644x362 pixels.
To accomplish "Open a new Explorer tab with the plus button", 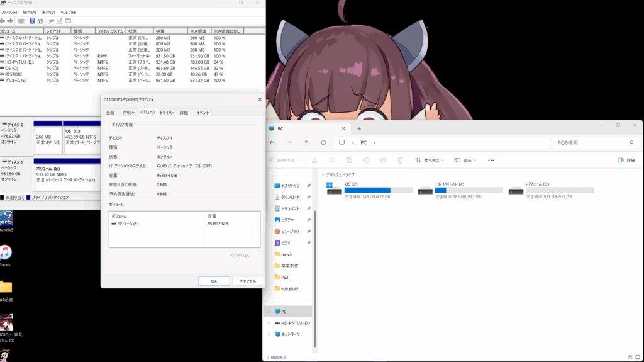I will tap(359, 129).
